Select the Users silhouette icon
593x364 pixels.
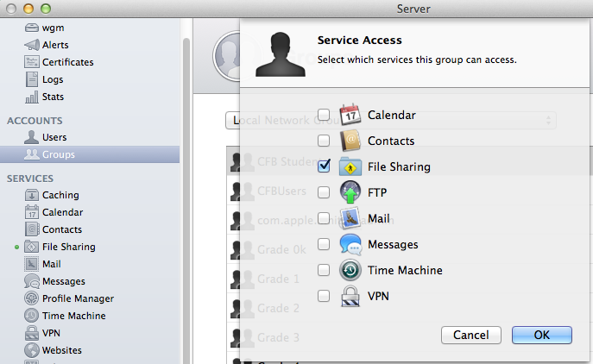[31, 137]
